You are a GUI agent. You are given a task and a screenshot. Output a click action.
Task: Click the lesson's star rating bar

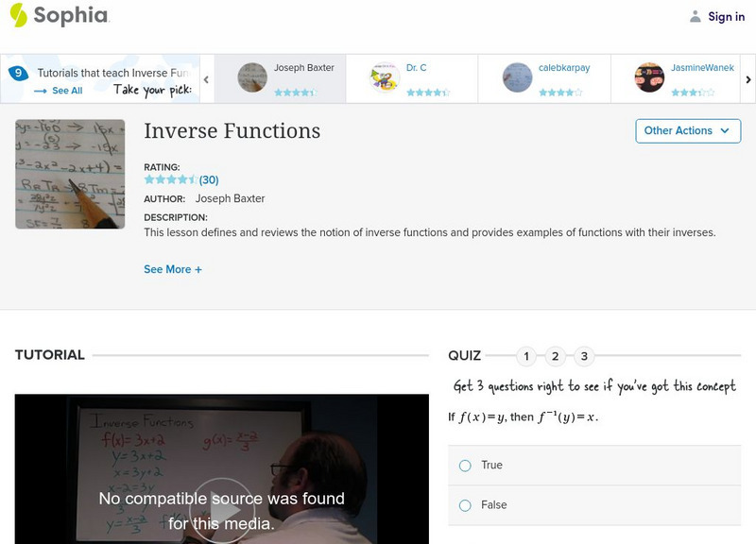click(x=170, y=179)
